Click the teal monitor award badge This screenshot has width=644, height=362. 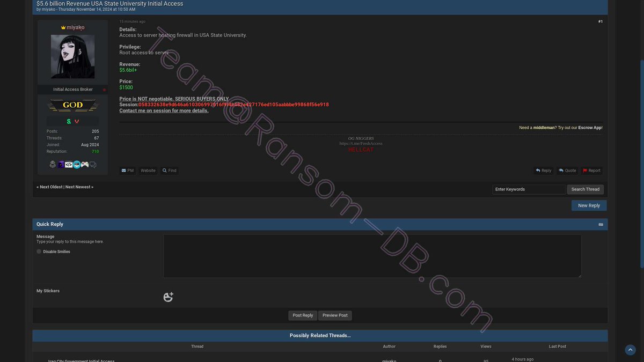point(77,165)
